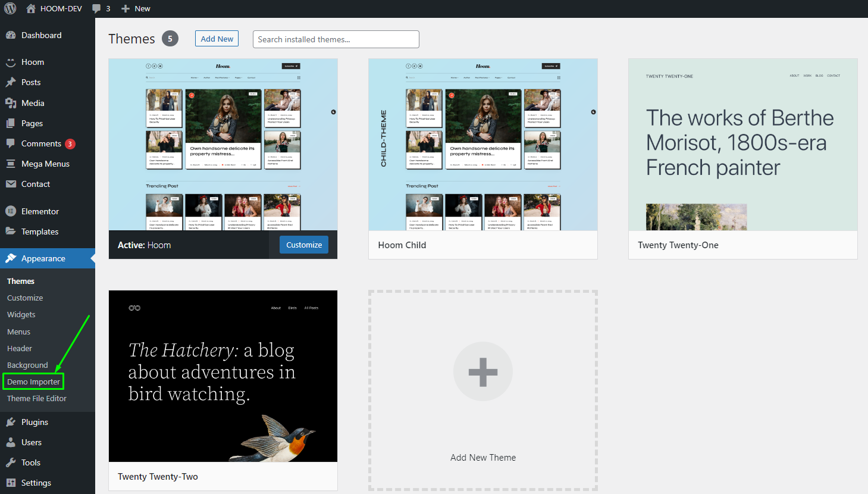The width and height of the screenshot is (868, 494).
Task: Open Menus submenu item
Action: coord(18,332)
